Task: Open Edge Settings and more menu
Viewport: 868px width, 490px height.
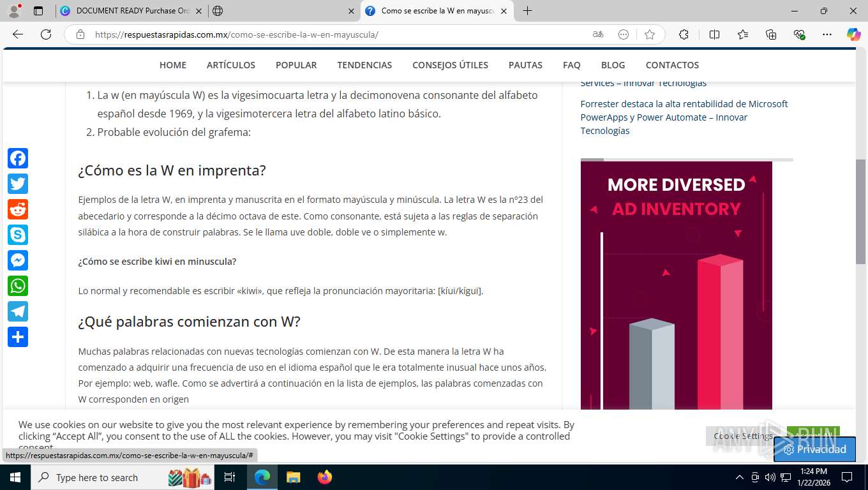Action: click(827, 34)
